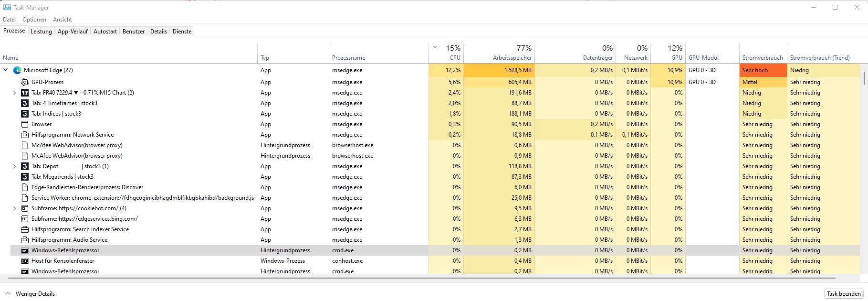
Task: Click 'Windows-Prozess' type cell
Action: (282, 261)
